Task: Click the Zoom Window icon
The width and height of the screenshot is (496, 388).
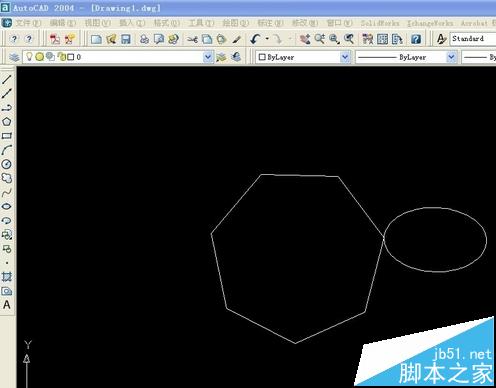Action: pos(334,39)
